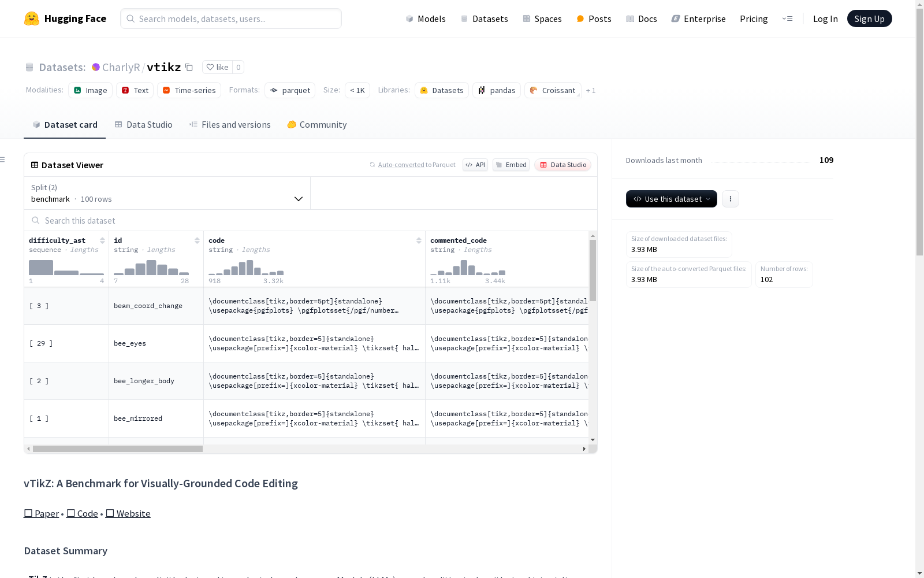The height and width of the screenshot is (578, 924).
Task: Open the more navigation options menu icon
Action: pos(787,18)
